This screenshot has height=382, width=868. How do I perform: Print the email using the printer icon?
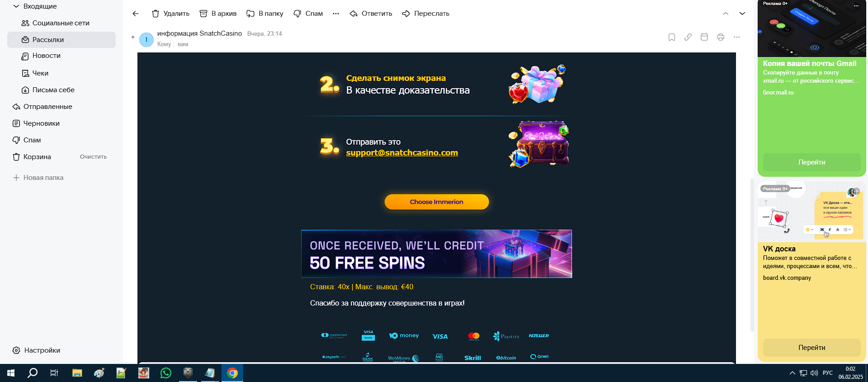(x=721, y=37)
